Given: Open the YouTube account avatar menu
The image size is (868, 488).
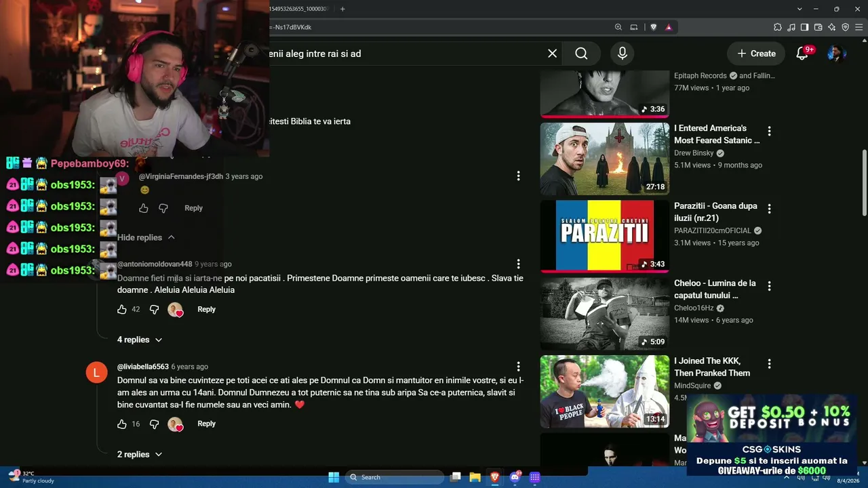Looking at the screenshot, I should (x=836, y=54).
